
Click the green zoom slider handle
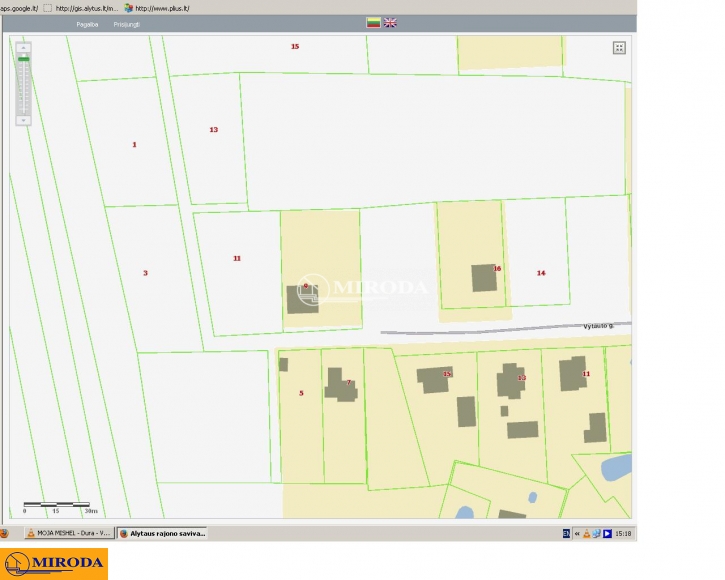pyautogui.click(x=23, y=60)
